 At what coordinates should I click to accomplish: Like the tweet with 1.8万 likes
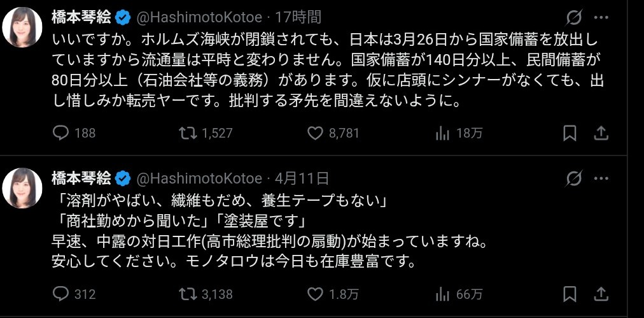coord(316,294)
